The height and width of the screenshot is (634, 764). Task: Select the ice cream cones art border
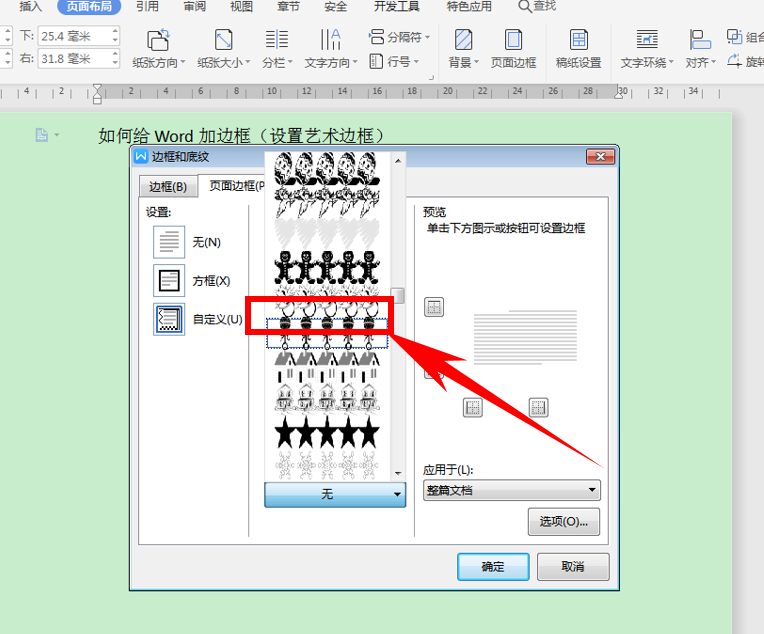click(327, 202)
